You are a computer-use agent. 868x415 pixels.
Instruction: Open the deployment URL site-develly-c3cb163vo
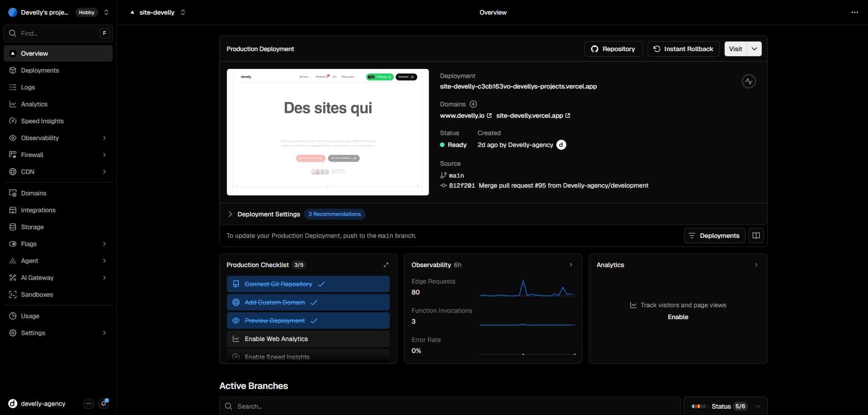pyautogui.click(x=518, y=86)
